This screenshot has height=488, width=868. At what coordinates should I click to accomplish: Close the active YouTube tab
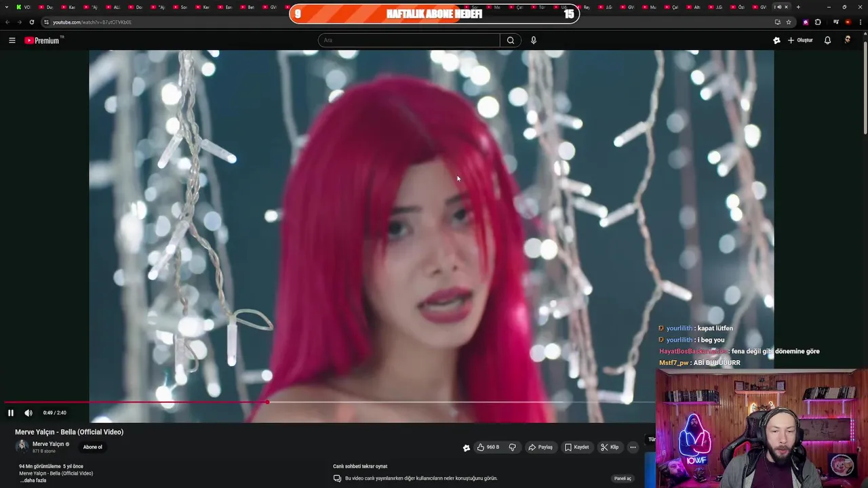787,7
